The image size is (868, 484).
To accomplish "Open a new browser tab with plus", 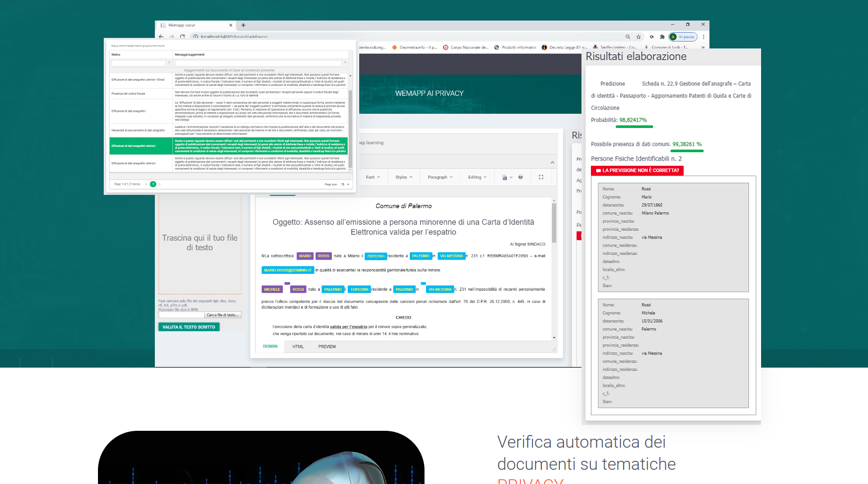I will point(243,25).
